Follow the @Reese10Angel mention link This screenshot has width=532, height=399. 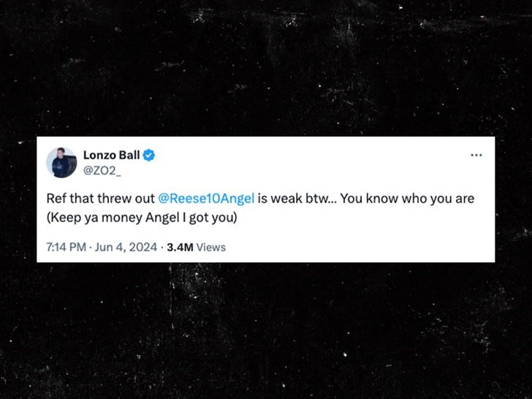coord(206,199)
